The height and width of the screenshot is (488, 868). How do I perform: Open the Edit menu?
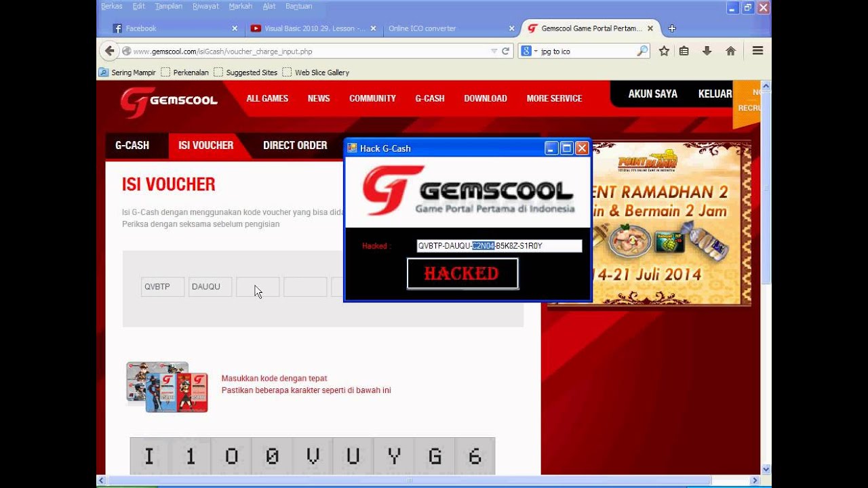coord(139,6)
